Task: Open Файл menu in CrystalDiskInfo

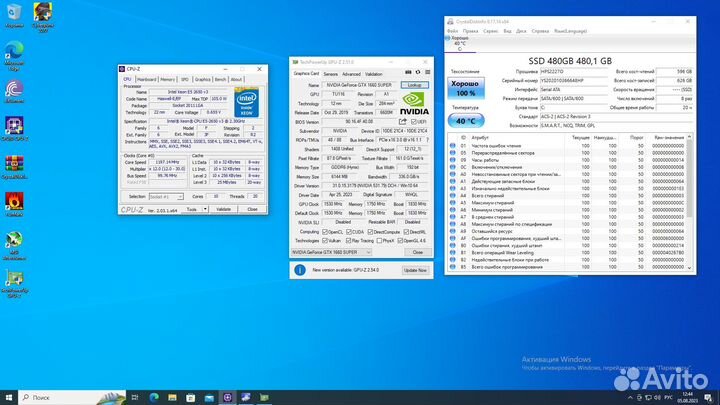Action: click(452, 31)
